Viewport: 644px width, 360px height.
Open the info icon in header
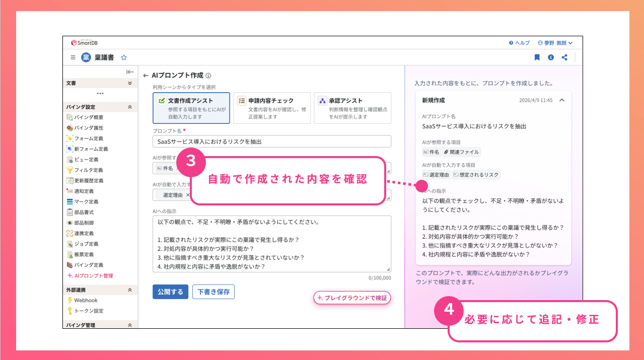(x=551, y=57)
